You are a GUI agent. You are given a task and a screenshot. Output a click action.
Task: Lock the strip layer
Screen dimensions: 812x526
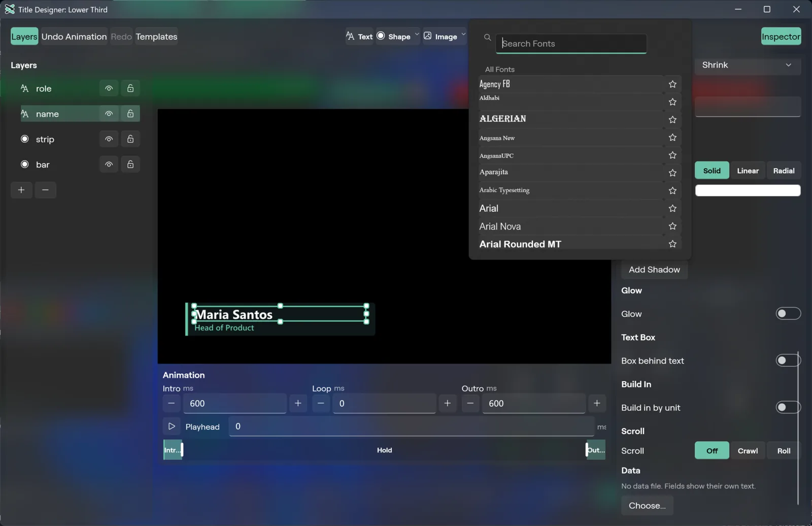(130, 139)
